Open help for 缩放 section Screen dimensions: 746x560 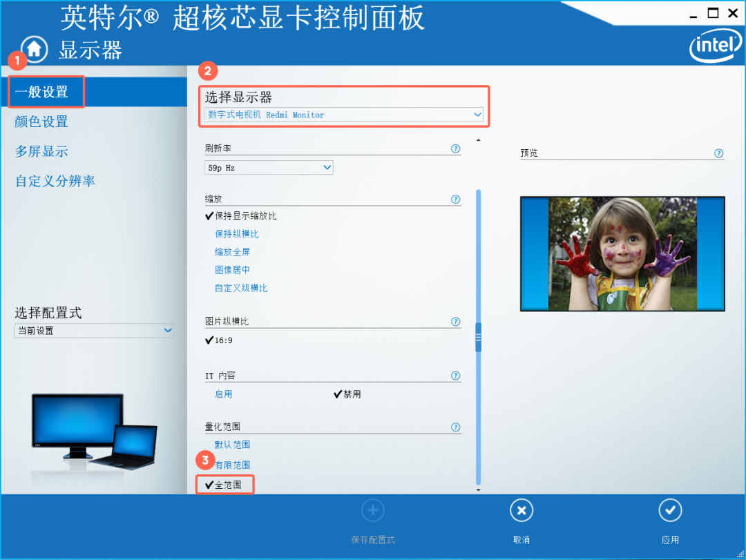point(455,200)
